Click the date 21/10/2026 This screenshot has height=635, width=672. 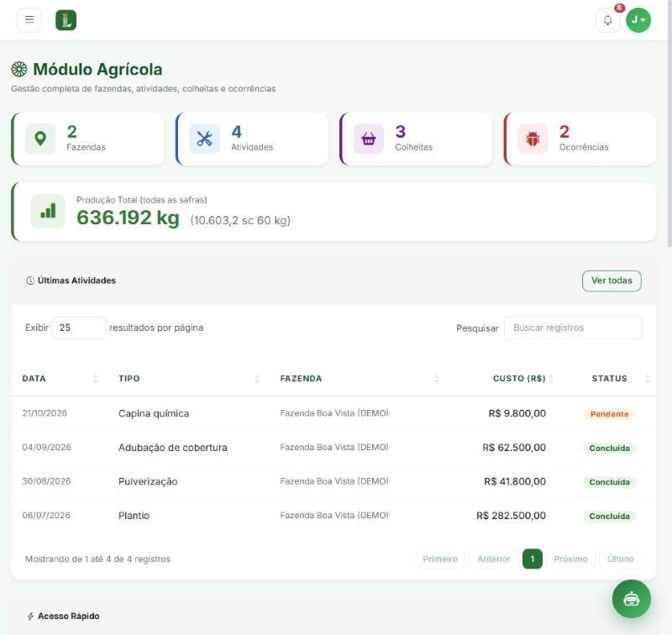pyautogui.click(x=45, y=413)
